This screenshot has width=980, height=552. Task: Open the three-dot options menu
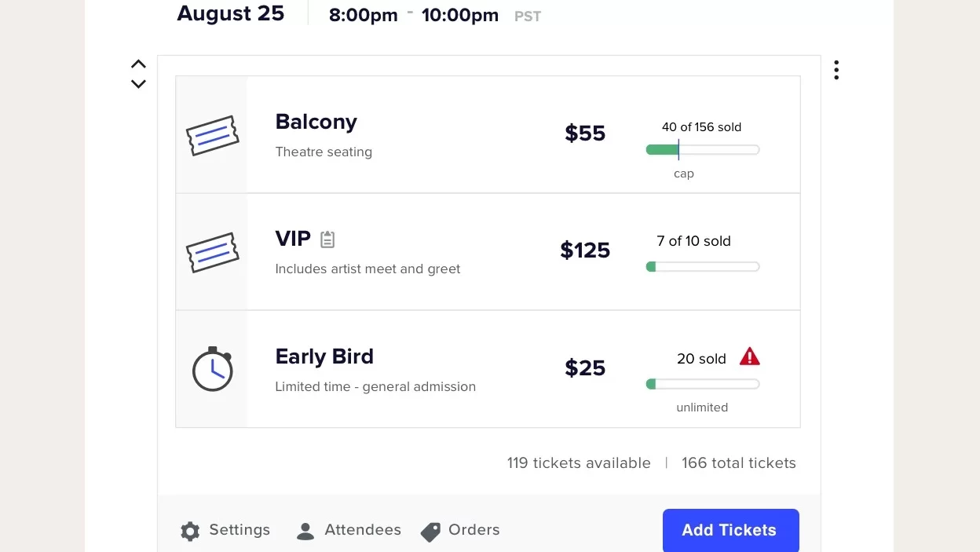[x=836, y=71]
